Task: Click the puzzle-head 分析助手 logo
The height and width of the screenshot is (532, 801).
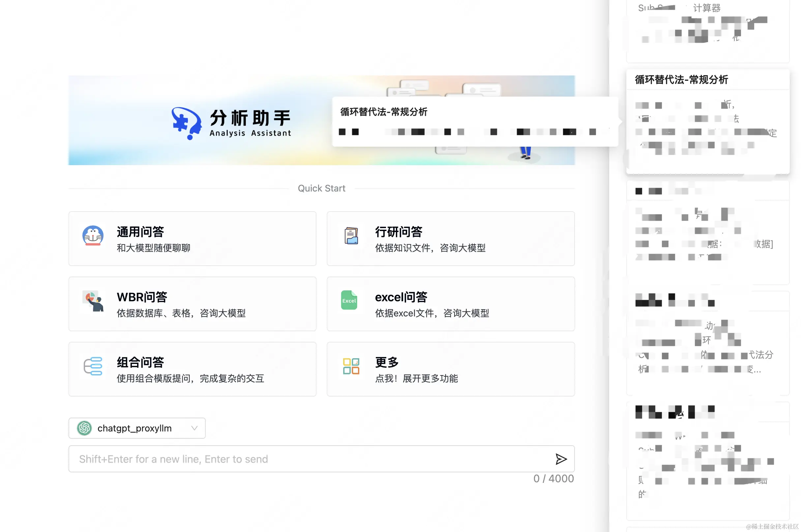Action: 186,123
